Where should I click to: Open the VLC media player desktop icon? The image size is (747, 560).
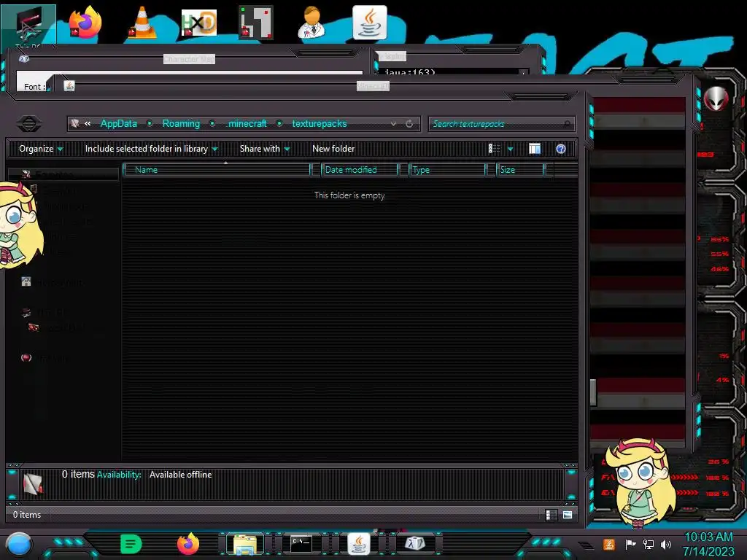[142, 23]
